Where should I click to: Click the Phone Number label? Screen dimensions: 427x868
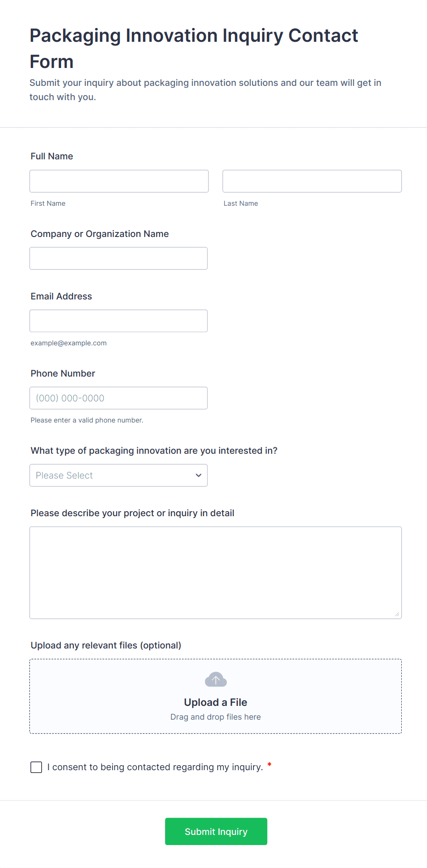63,373
